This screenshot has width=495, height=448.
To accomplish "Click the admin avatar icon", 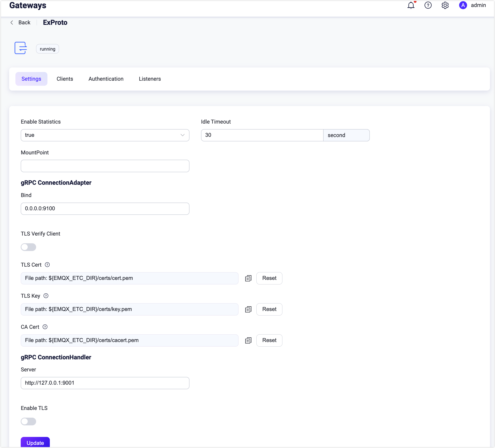I will 463,5.
